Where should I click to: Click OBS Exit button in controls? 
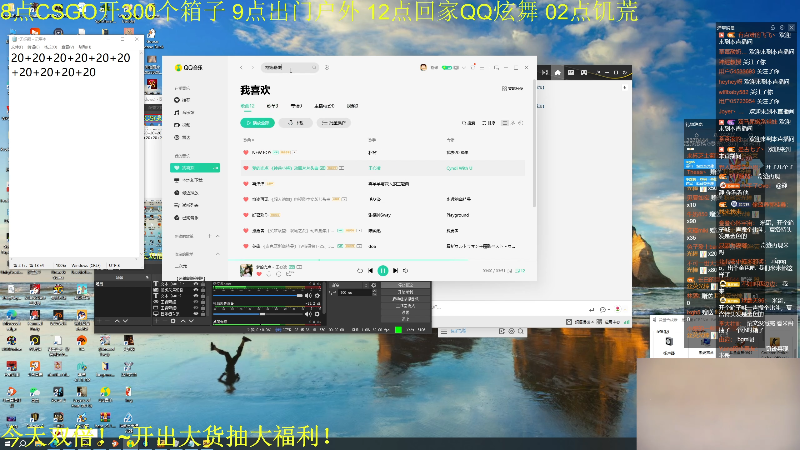(x=406, y=319)
